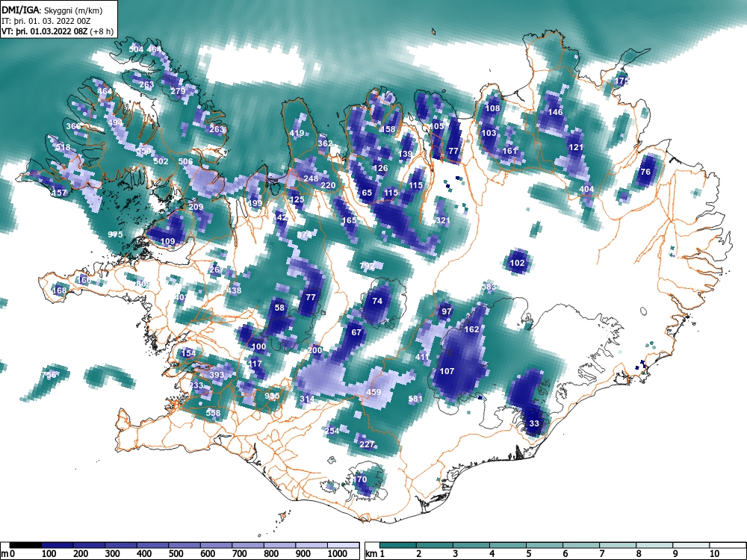The width and height of the screenshot is (747, 560).
Task: Select the 162 visibility reading
Action: tap(471, 329)
